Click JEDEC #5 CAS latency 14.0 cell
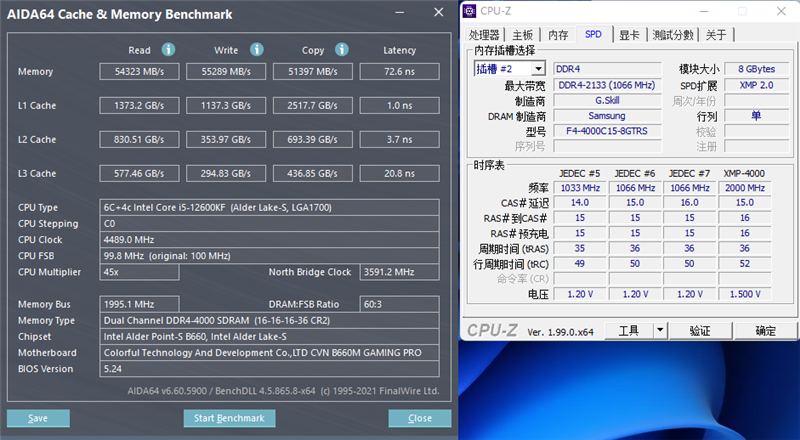 click(x=580, y=203)
